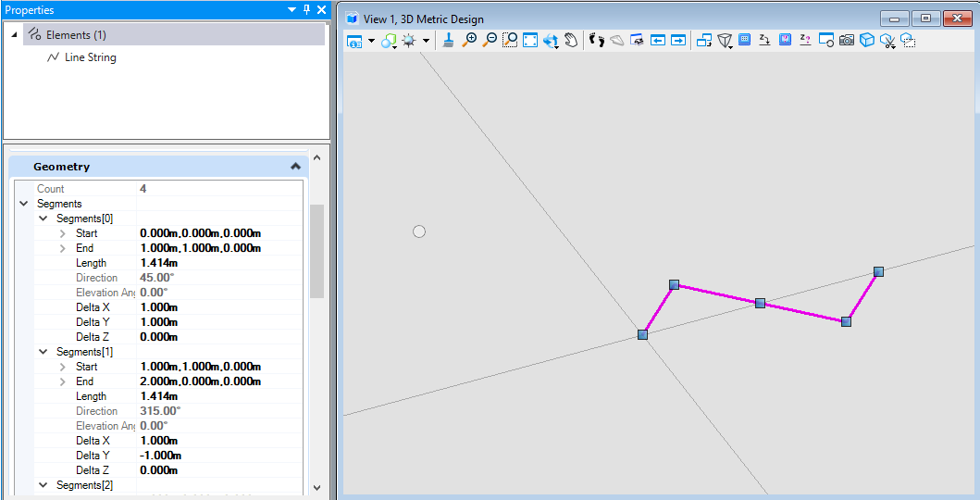This screenshot has width=980, height=500.
Task: Open the Properties panel options dropdown arrow
Action: [292, 10]
